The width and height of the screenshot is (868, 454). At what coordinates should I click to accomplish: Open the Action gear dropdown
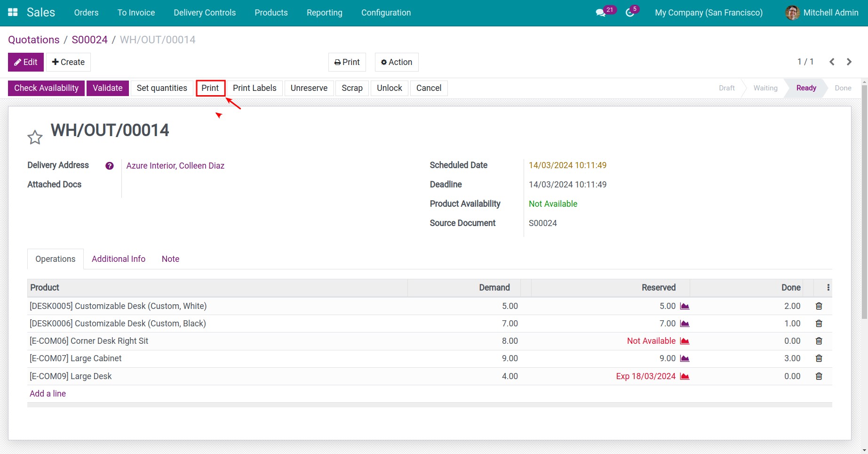(x=397, y=62)
